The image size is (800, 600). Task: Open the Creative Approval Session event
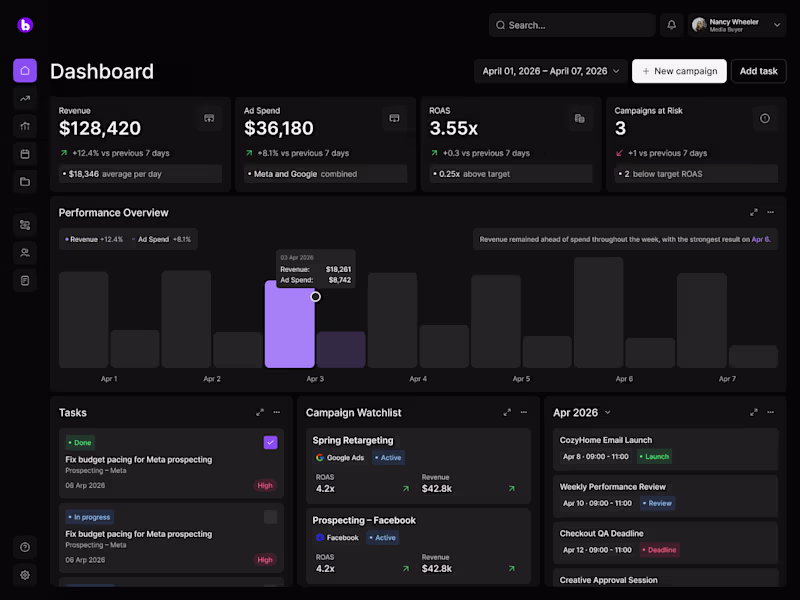666,578
